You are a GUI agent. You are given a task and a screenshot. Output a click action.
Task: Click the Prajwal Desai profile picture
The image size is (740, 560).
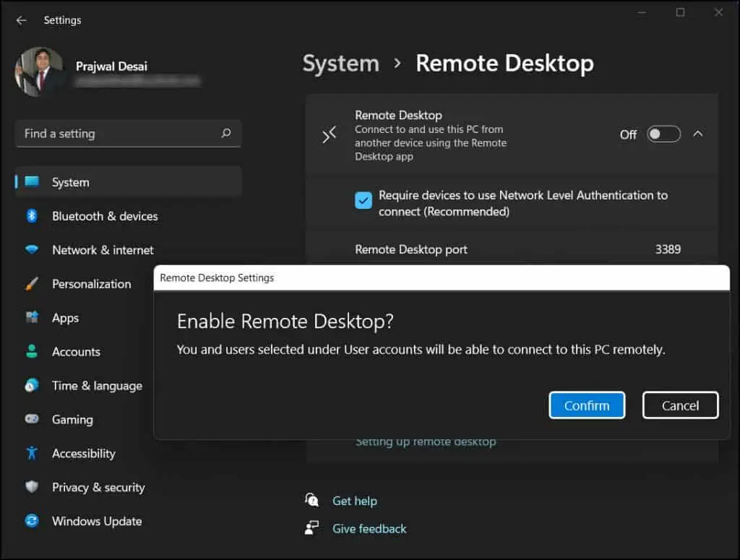[40, 72]
